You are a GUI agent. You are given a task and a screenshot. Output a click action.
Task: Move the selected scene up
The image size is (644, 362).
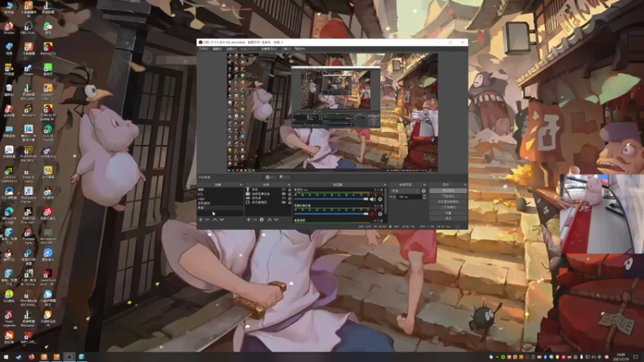coord(215,220)
